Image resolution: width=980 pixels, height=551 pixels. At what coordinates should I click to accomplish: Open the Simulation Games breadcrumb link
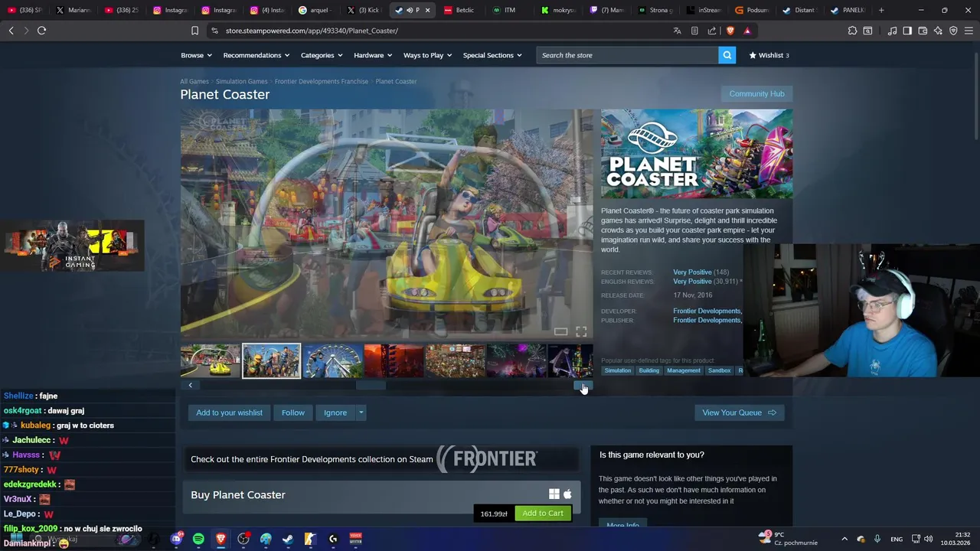point(242,81)
